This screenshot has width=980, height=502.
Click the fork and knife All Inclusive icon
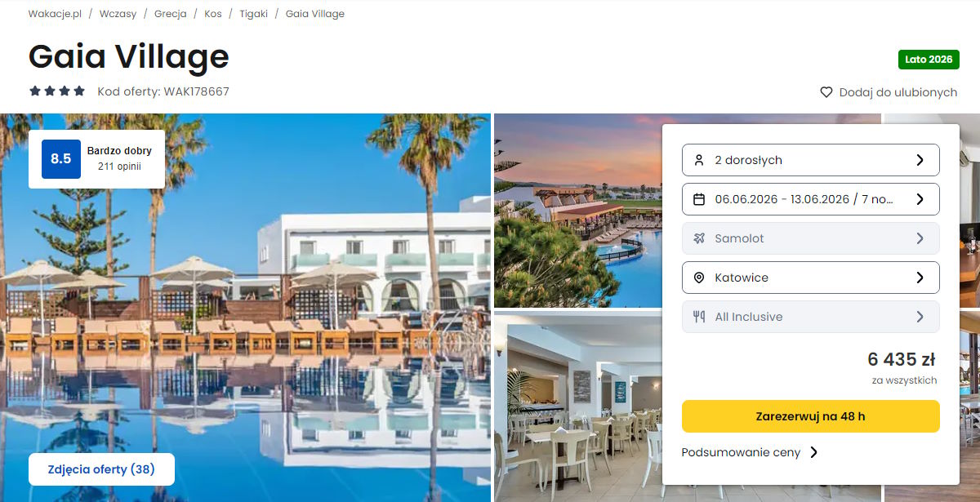(698, 317)
